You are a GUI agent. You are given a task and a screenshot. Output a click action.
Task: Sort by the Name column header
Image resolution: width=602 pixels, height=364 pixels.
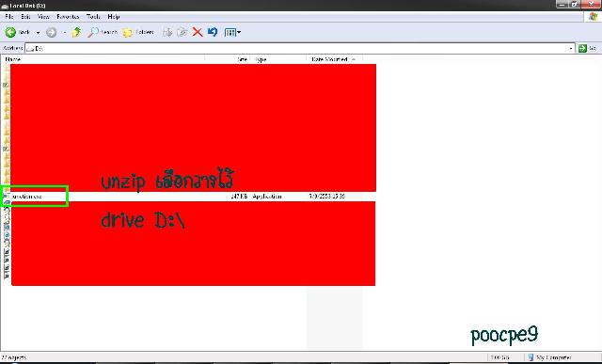coord(103,59)
